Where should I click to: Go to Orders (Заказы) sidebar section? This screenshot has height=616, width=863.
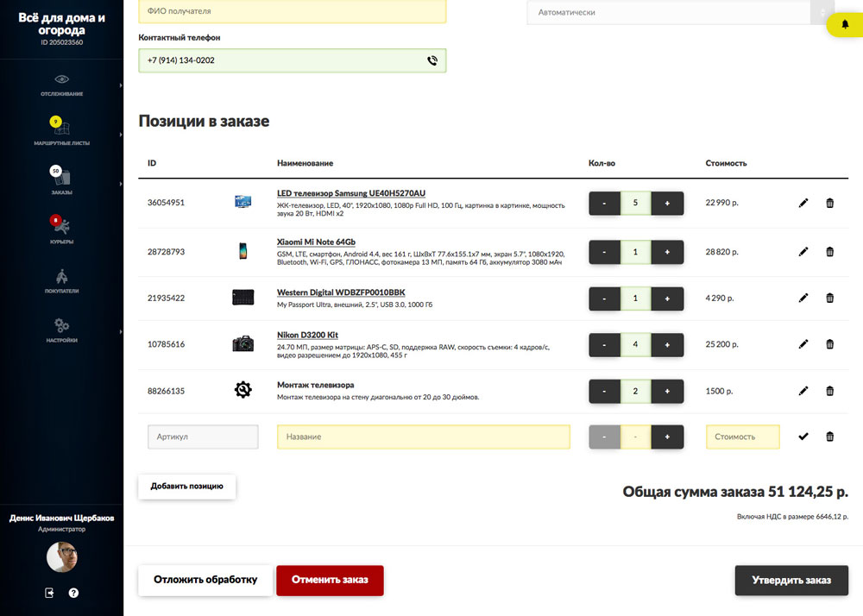pos(61,180)
